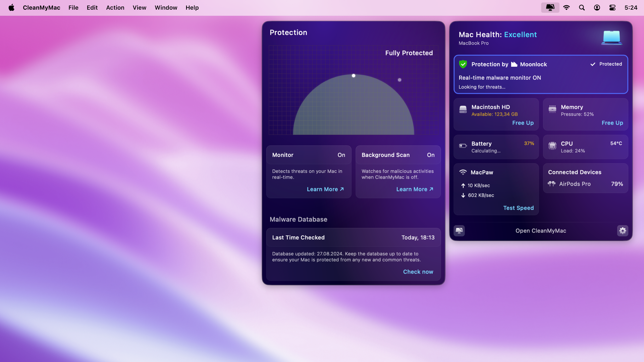The width and height of the screenshot is (644, 362).
Task: Click the CPU processor icon
Action: tap(552, 145)
